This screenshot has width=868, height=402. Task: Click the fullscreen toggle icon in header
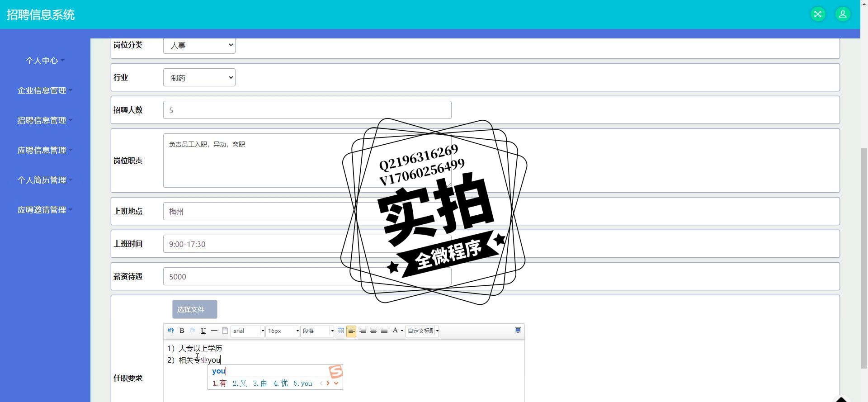818,14
